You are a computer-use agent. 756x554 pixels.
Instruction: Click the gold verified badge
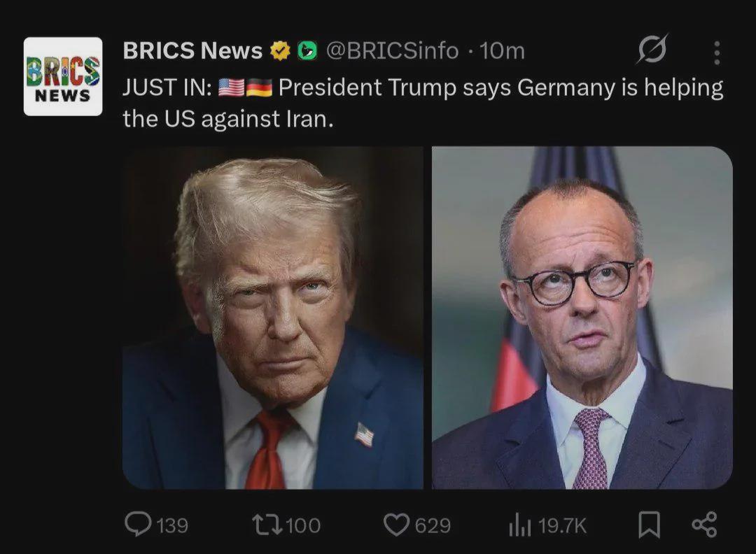pyautogui.click(x=280, y=51)
